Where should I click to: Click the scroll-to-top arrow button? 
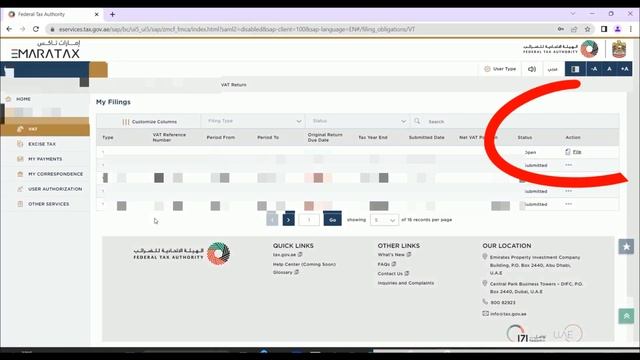(626, 316)
